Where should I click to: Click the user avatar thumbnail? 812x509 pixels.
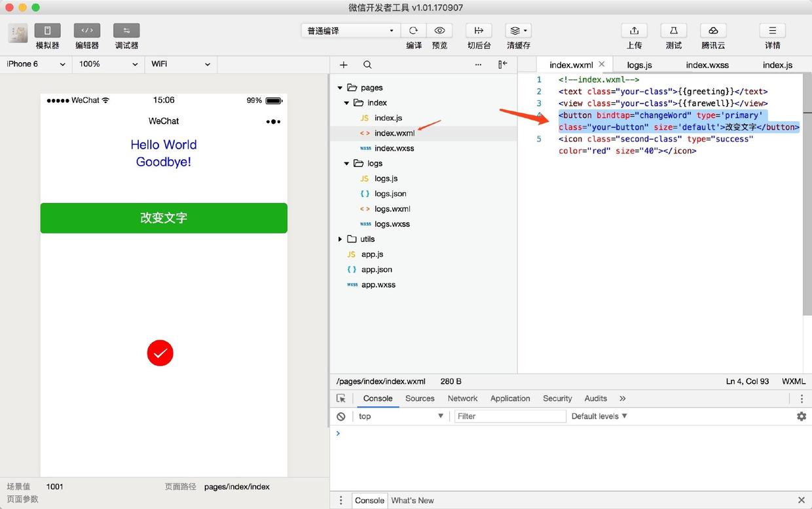18,33
